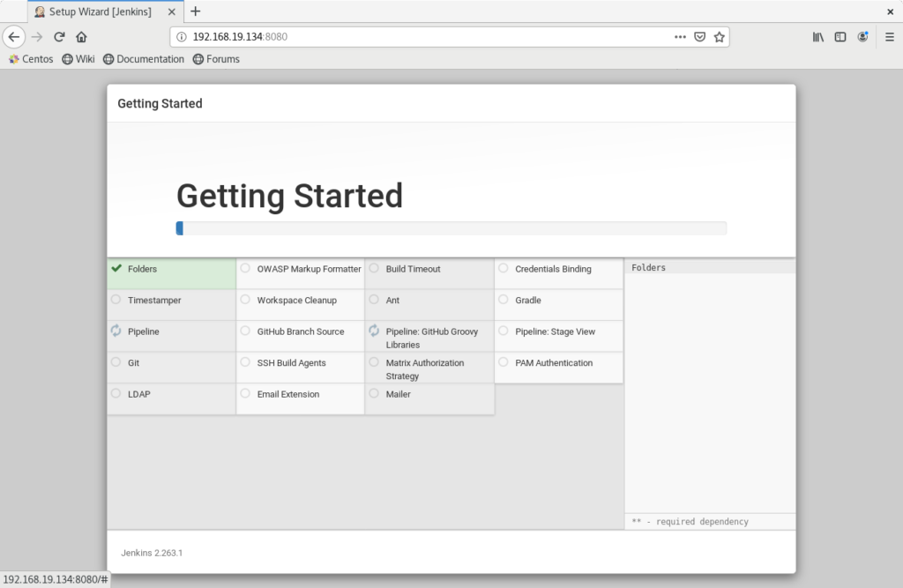This screenshot has width=903, height=588.
Task: Click the Folders plugin name in the grid
Action: (x=142, y=269)
